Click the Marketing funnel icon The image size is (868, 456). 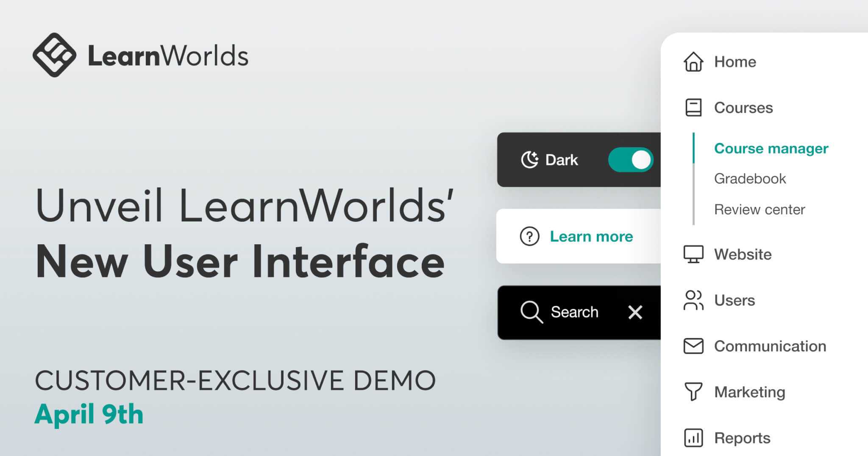point(693,392)
